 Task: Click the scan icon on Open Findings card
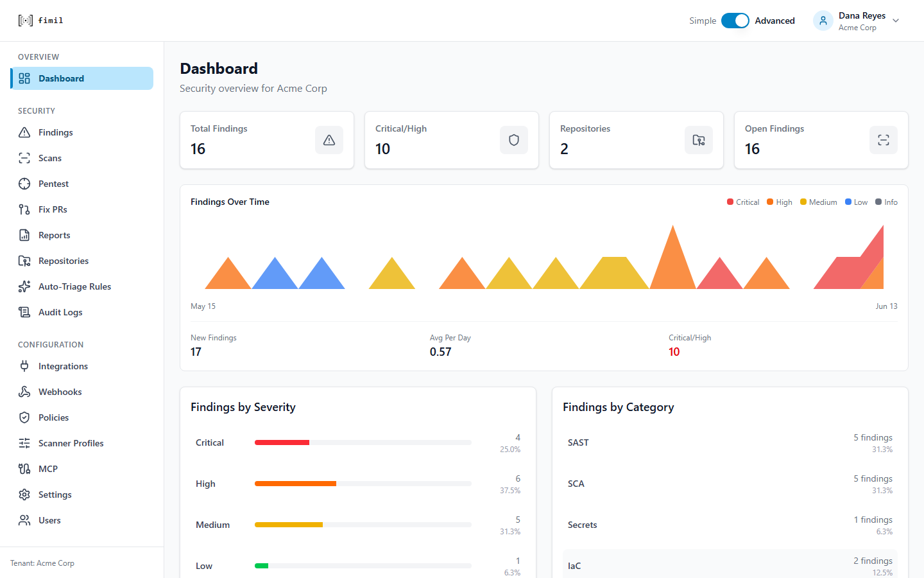click(x=884, y=140)
